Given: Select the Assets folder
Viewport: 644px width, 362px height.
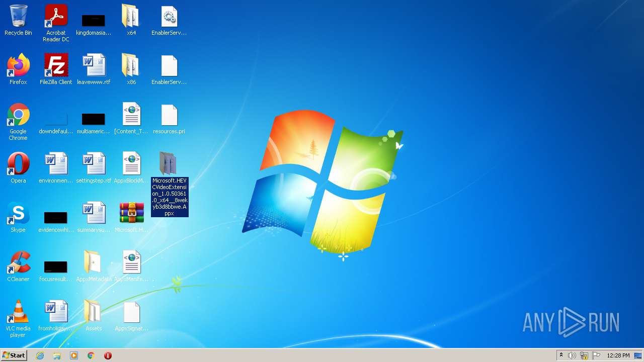Looking at the screenshot, I should tap(94, 316).
